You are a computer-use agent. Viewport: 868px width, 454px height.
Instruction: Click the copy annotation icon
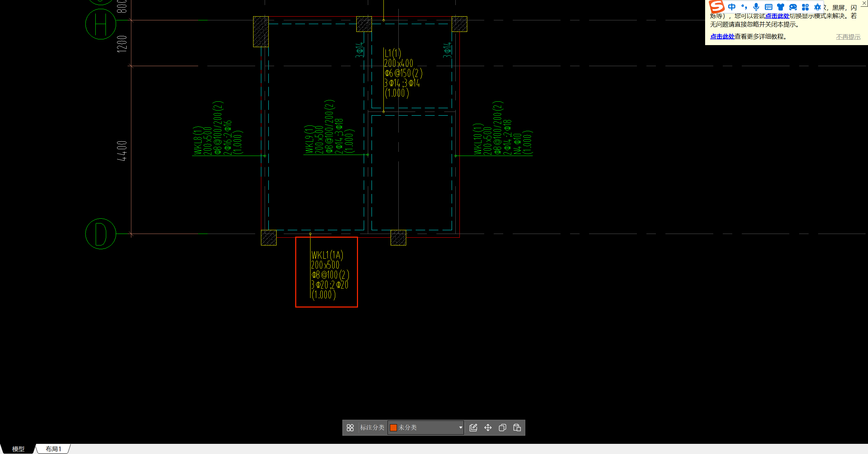pos(503,428)
